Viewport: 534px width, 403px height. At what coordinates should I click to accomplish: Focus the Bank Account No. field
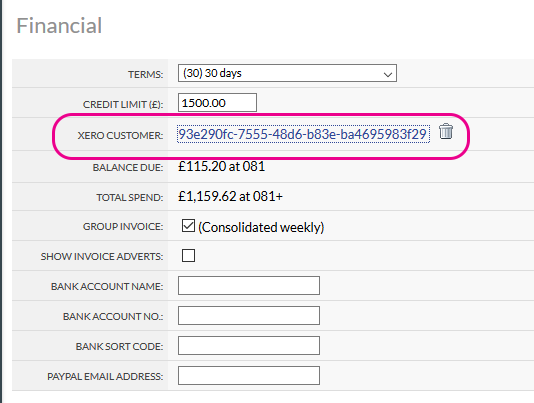pyautogui.click(x=249, y=315)
